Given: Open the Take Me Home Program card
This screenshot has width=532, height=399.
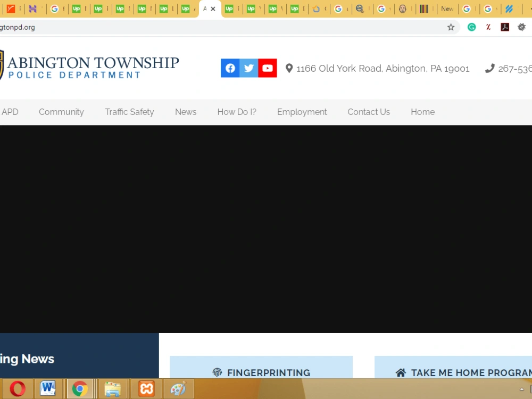Looking at the screenshot, I should (x=453, y=367).
